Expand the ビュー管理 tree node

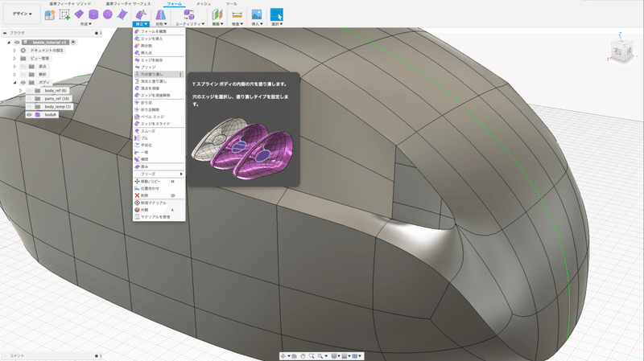click(x=14, y=59)
